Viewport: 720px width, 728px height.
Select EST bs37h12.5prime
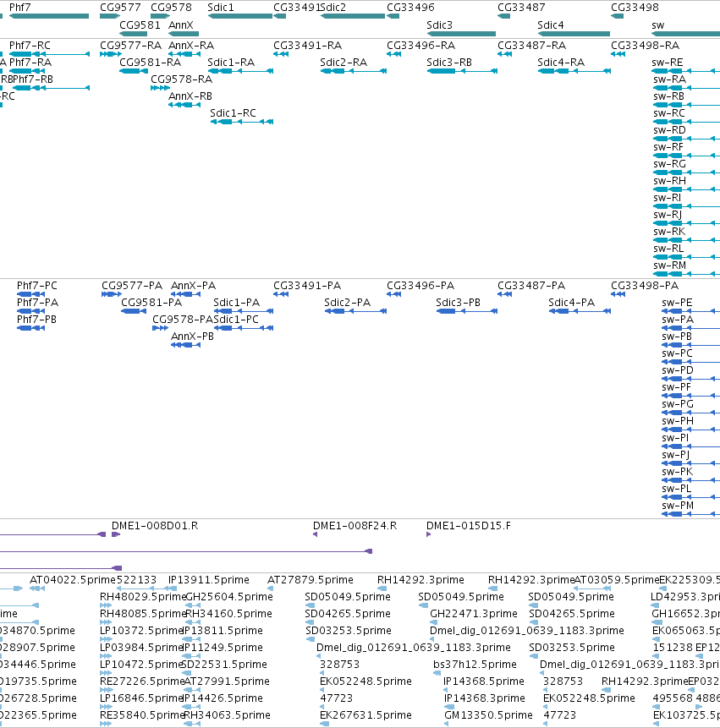tap(437, 673)
